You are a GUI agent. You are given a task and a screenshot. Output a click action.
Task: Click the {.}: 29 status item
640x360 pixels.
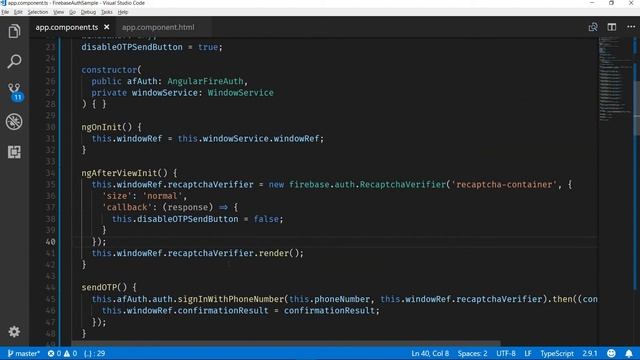tap(95, 353)
